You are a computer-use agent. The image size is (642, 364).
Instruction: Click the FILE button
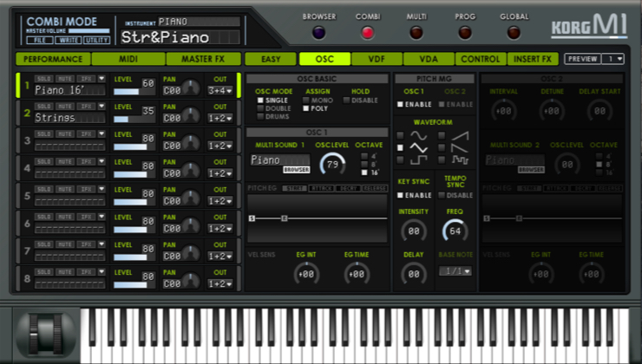[x=40, y=40]
